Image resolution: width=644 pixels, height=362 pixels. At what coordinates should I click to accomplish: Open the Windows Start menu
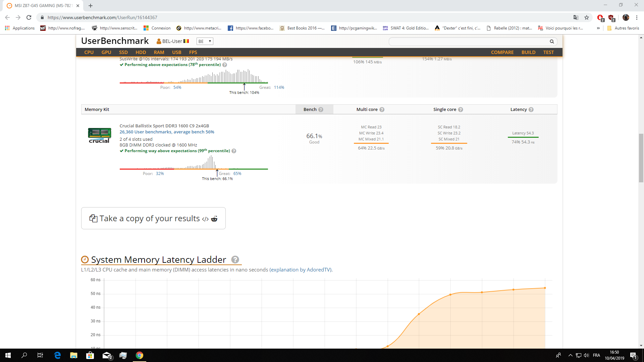[8, 355]
